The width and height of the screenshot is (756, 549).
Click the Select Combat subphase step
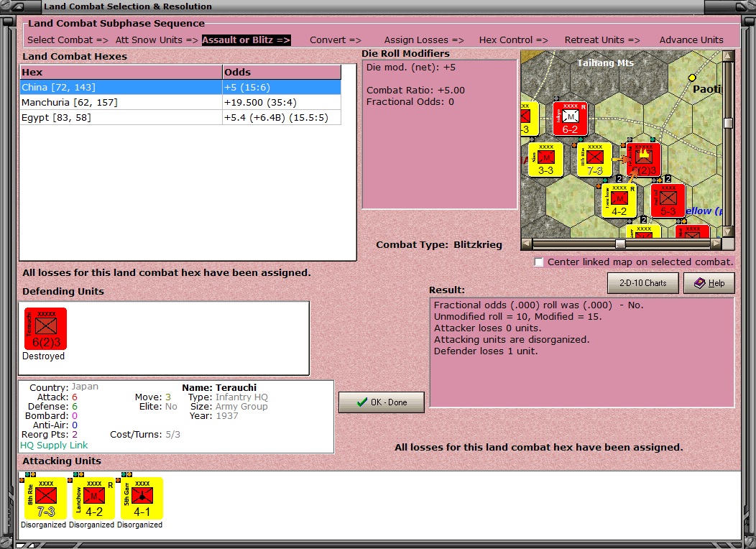[x=68, y=40]
